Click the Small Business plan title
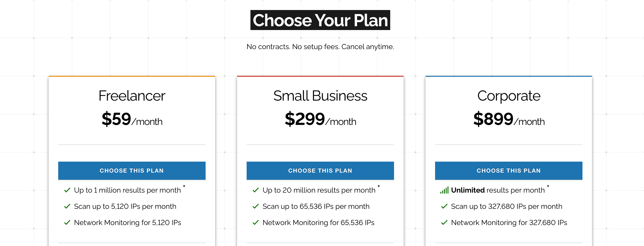This screenshot has height=246, width=644. [x=320, y=96]
